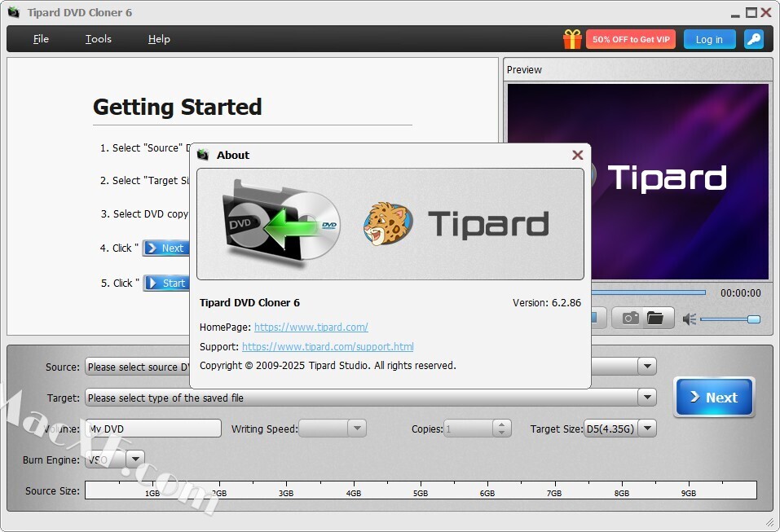
Task: Expand the Source dropdown arrow
Action: point(647,367)
